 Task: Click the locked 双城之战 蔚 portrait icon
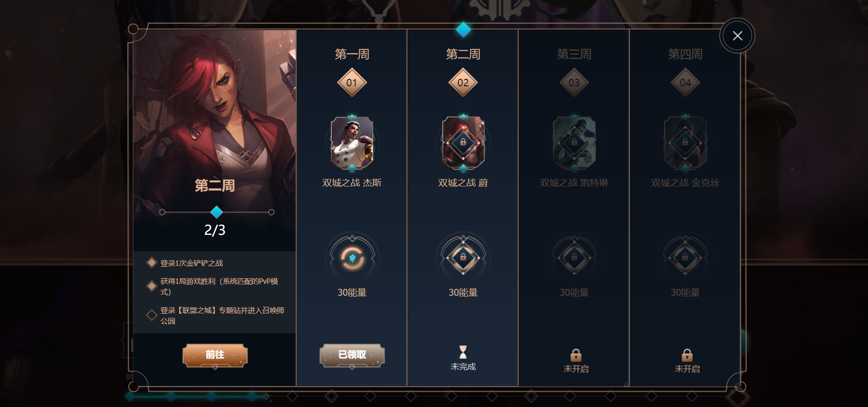pyautogui.click(x=463, y=143)
